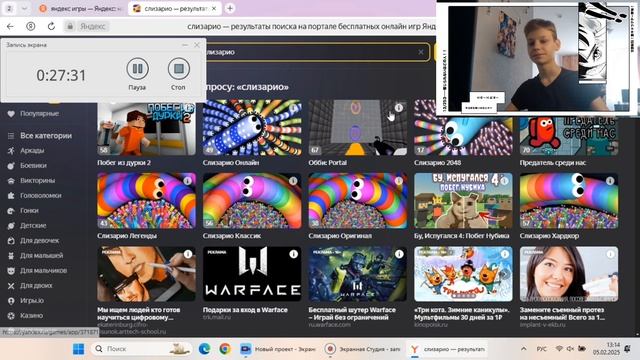The width and height of the screenshot is (640, 360).
Task: Open the digital drawing course ad image
Action: (x=147, y=274)
